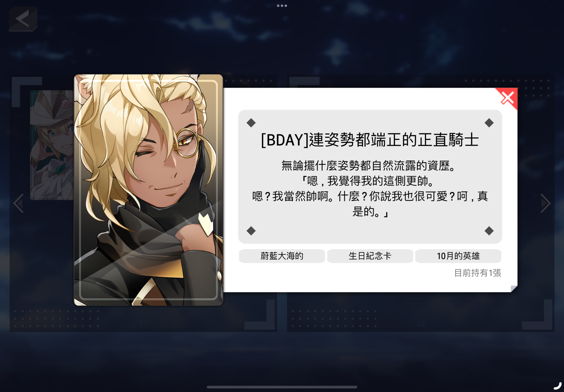The height and width of the screenshot is (392, 564).
Task: Tap the top-right diamond ornament
Action: [489, 123]
